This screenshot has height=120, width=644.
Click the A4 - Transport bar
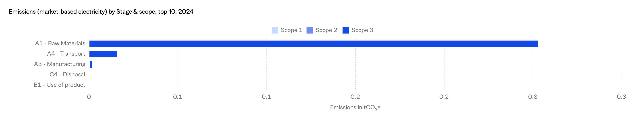tap(103, 54)
